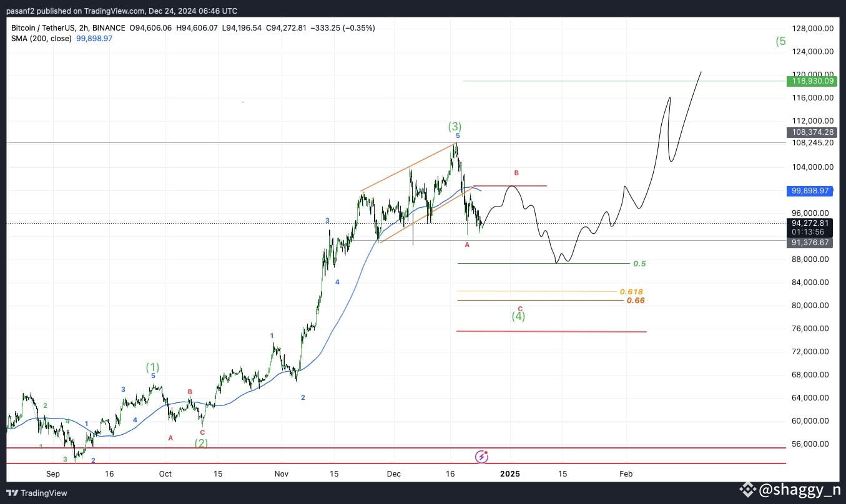Click the Feb label on time axis
Image resolution: width=846 pixels, height=504 pixels.
pyautogui.click(x=626, y=474)
